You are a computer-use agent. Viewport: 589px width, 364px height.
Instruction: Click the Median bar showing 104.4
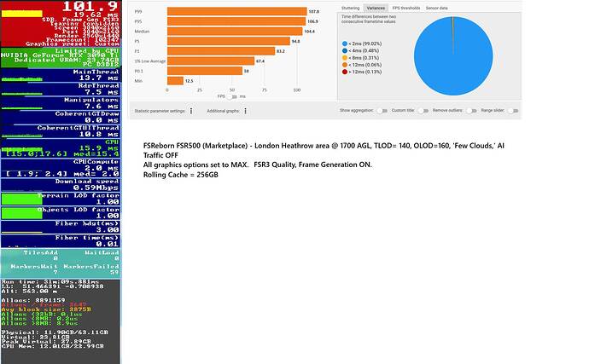tap(235, 32)
